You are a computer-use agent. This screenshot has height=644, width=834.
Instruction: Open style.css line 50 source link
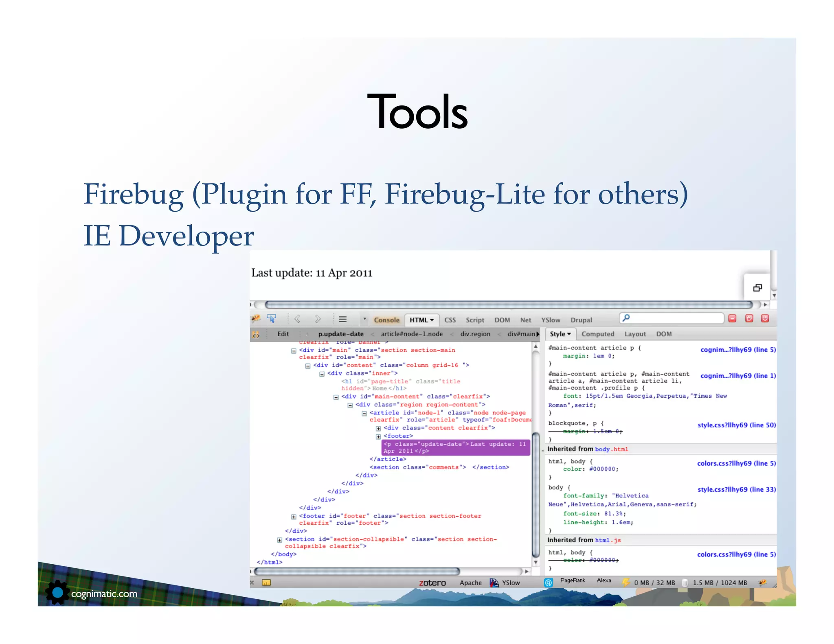(736, 425)
